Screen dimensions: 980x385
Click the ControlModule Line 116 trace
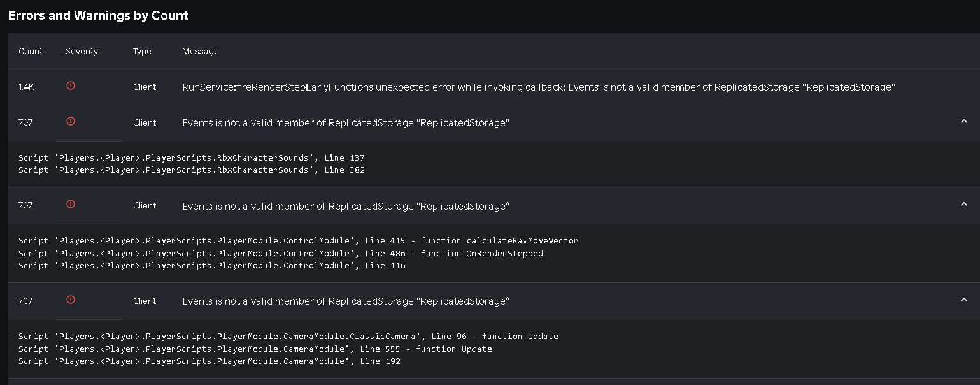[212, 266]
